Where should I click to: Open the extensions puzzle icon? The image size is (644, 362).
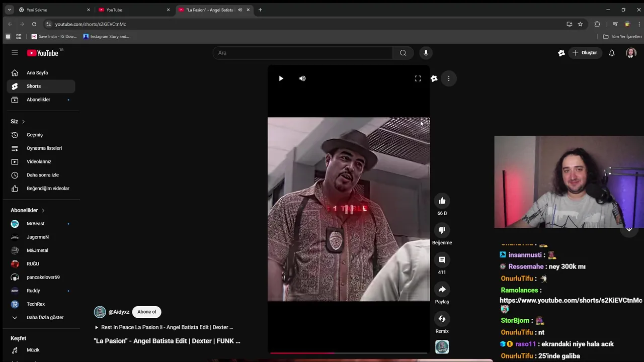(x=597, y=24)
